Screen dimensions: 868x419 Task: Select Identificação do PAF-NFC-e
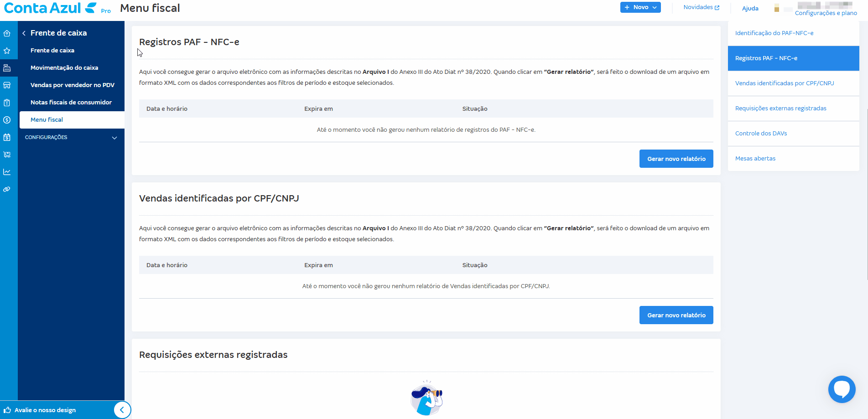click(774, 33)
